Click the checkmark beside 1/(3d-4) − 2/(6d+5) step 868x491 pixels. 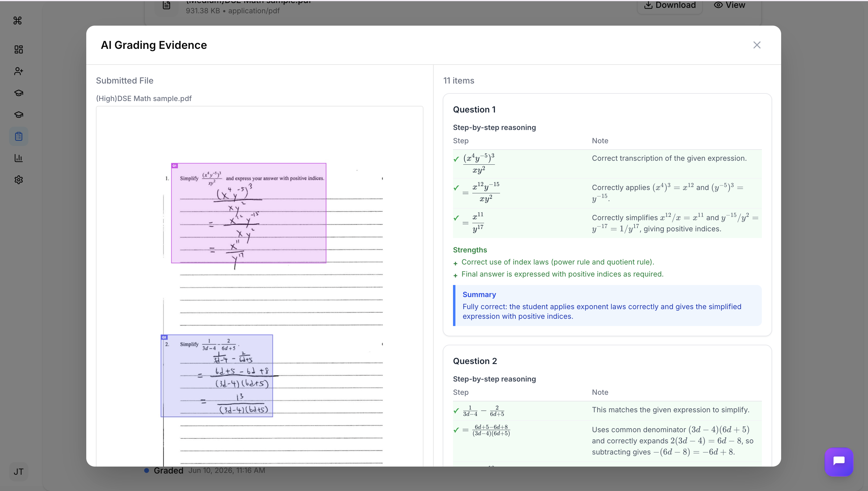pos(456,411)
